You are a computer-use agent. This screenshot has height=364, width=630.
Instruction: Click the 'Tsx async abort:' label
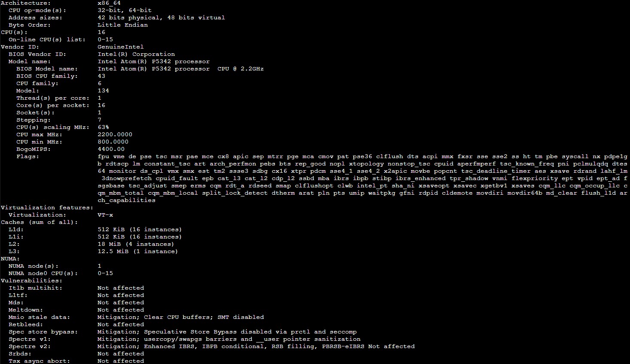click(x=39, y=361)
